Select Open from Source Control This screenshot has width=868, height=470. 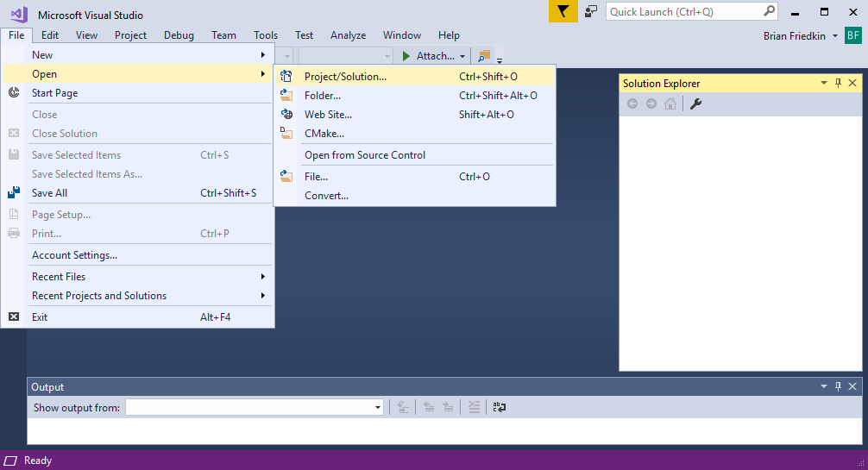coord(415,155)
